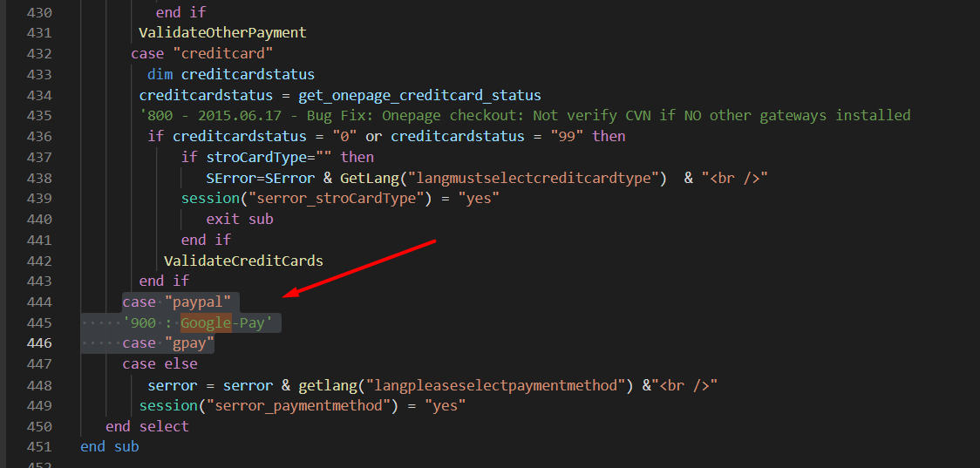This screenshot has width=980, height=468.
Task: Click line number 437 in the gutter
Action: pyautogui.click(x=38, y=157)
